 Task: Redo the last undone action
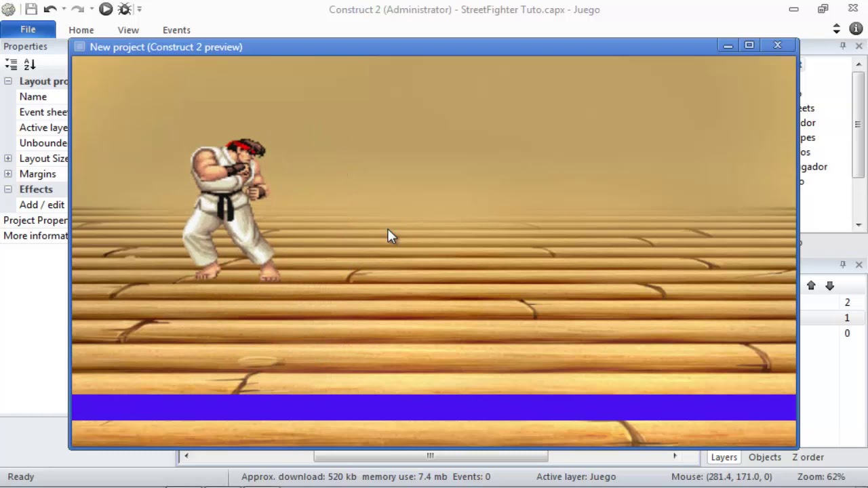pos(77,9)
